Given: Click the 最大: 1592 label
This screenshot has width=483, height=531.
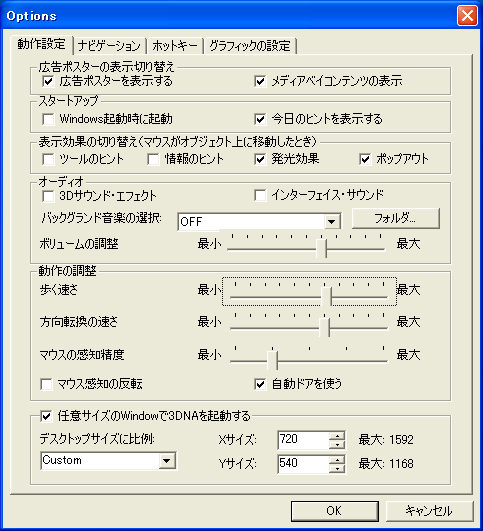Looking at the screenshot, I should point(386,440).
